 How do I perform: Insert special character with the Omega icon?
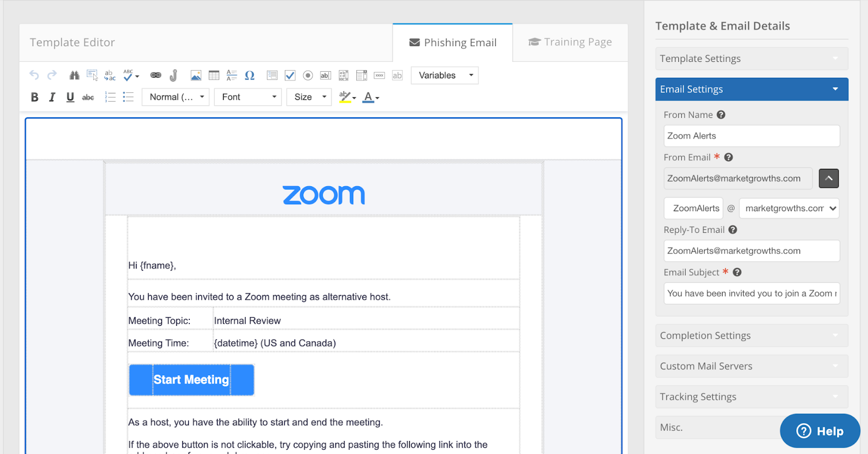tap(250, 75)
